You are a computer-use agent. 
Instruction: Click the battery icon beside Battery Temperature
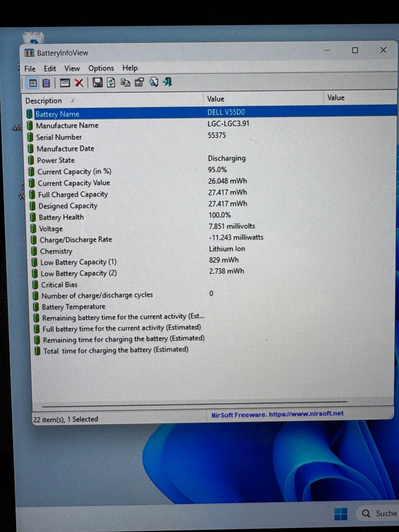(x=36, y=307)
